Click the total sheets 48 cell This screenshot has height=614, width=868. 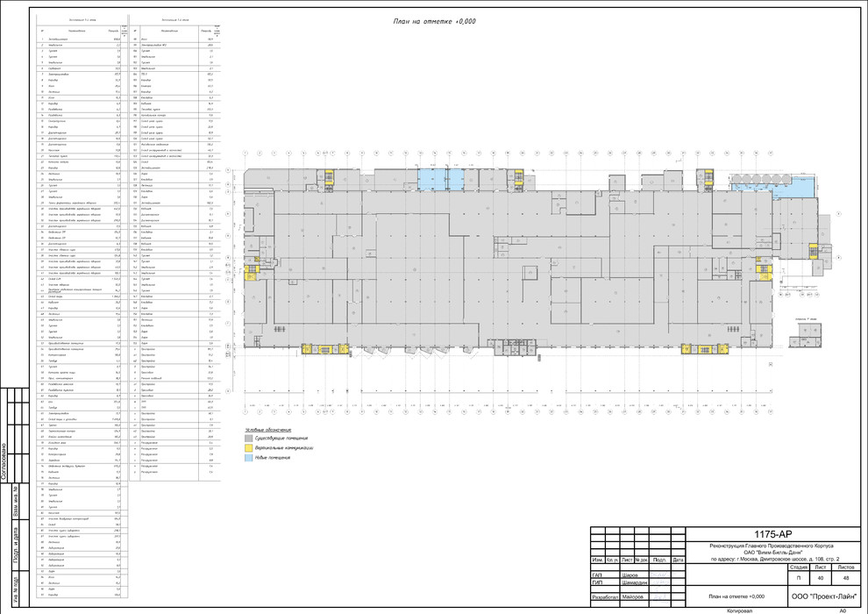(x=844, y=578)
